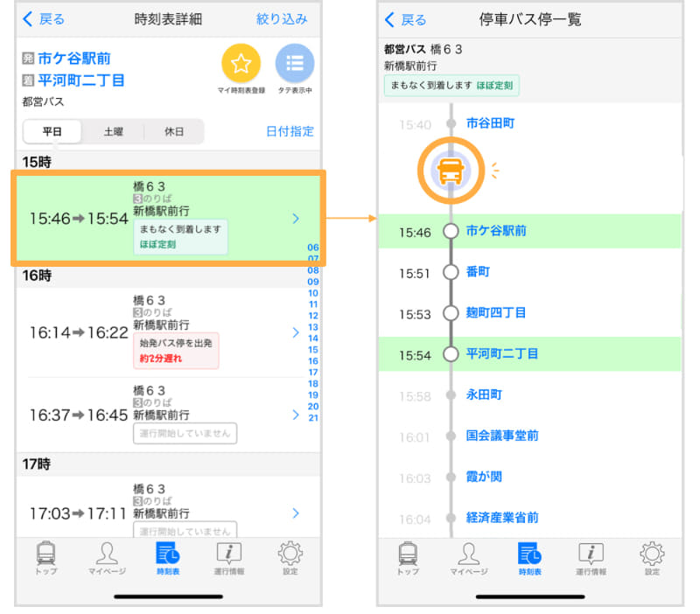Jump to hour 13 in index
Viewport: 700px width, 614px height.
coord(313,327)
